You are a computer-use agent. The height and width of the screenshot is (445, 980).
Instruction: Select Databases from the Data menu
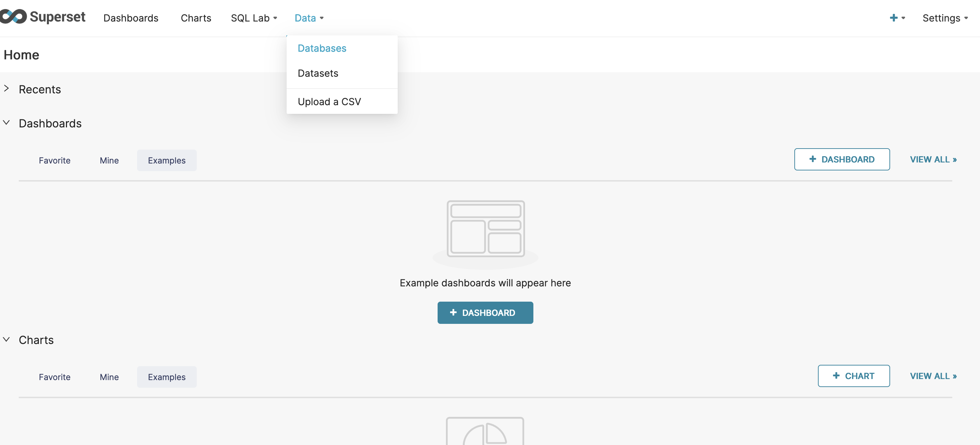click(x=322, y=48)
